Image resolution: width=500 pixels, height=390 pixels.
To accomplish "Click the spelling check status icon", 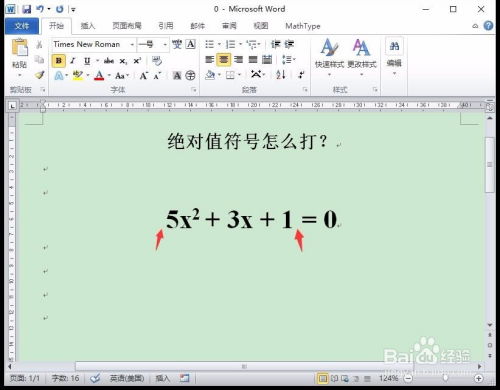I will [95, 378].
